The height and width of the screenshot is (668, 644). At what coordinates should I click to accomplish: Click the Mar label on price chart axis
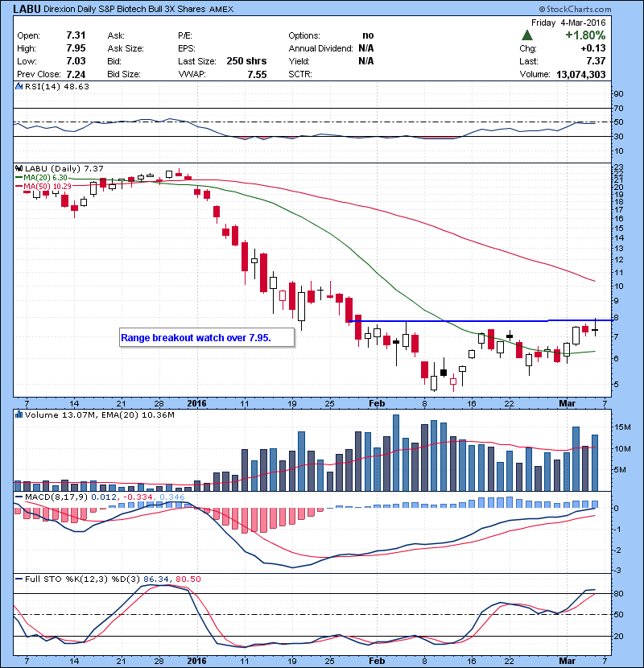[x=568, y=403]
